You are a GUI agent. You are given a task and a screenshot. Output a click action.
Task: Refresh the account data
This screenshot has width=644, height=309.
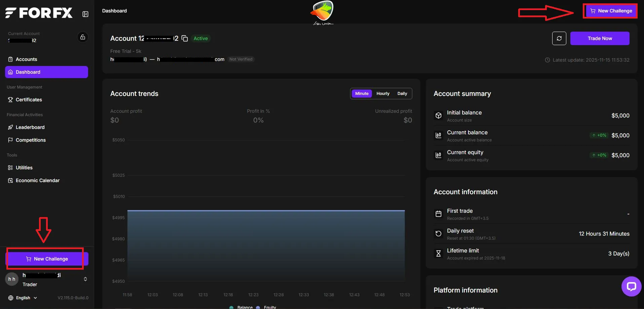point(559,38)
